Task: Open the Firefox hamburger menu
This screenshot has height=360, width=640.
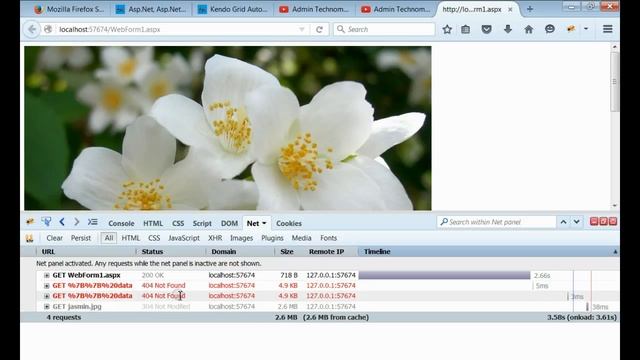Action: [x=608, y=29]
